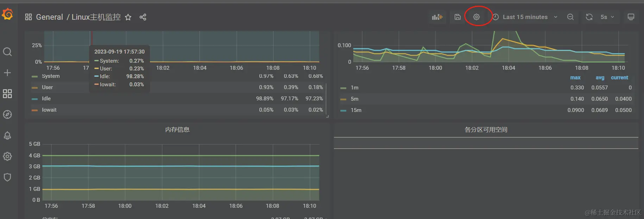Cycle view mode with monitor icon
Viewport: 644px width, 219px height.
click(x=631, y=17)
